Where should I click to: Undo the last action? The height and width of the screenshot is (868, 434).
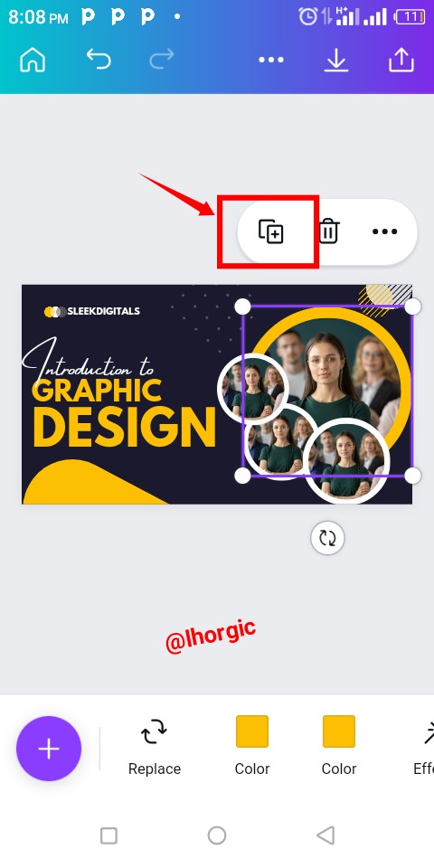99,60
